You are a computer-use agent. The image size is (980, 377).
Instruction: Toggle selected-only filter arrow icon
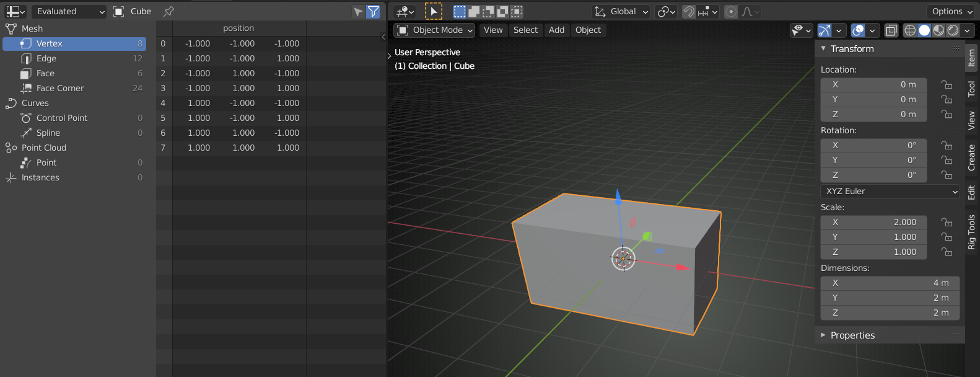358,12
